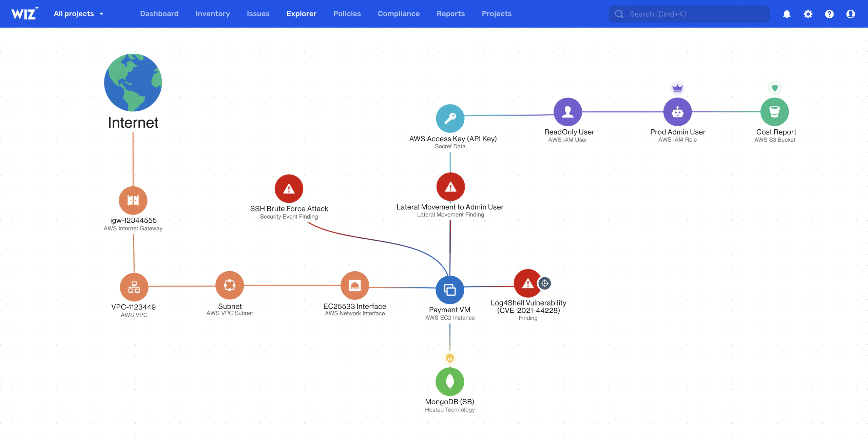The width and height of the screenshot is (868, 441).
Task: Expand the All projects dropdown
Action: [78, 14]
